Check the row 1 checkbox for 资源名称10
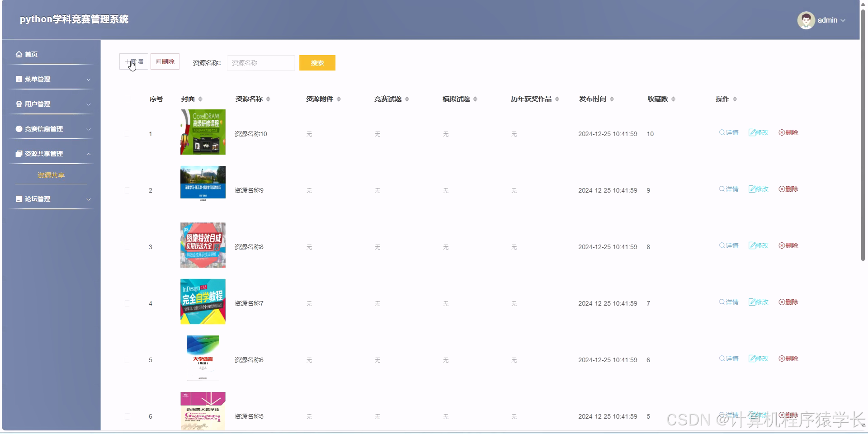The image size is (868, 434). tap(127, 134)
